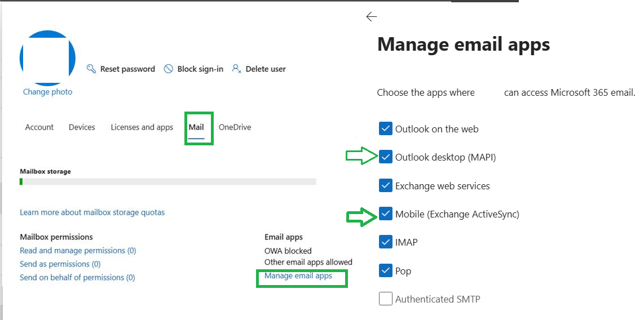Open Learn more about mailbox storage quotas

(92, 212)
